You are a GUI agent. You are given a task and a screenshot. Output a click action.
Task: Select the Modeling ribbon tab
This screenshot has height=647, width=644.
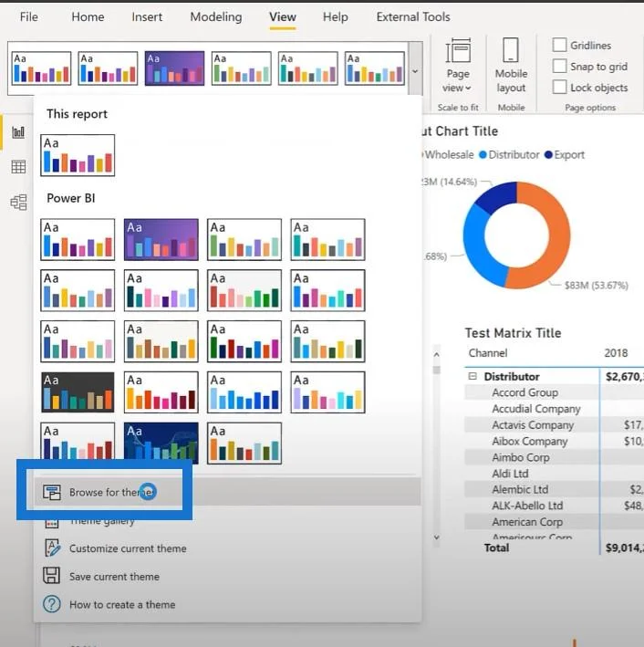click(216, 17)
